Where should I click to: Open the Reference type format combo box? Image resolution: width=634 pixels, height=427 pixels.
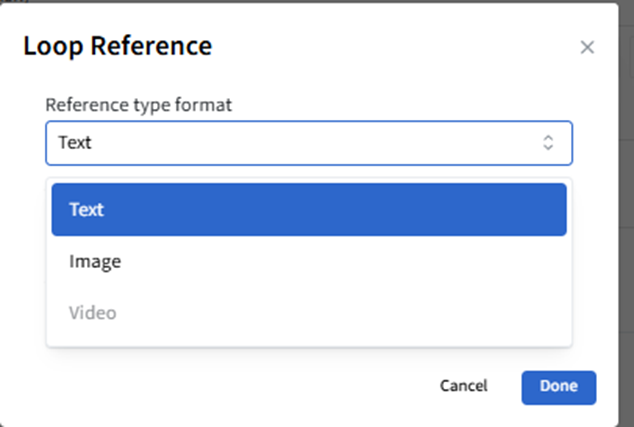(309, 143)
